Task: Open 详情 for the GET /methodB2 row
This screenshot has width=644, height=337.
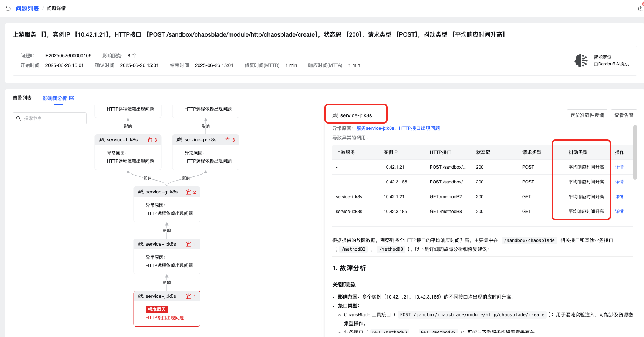Action: (x=619, y=197)
